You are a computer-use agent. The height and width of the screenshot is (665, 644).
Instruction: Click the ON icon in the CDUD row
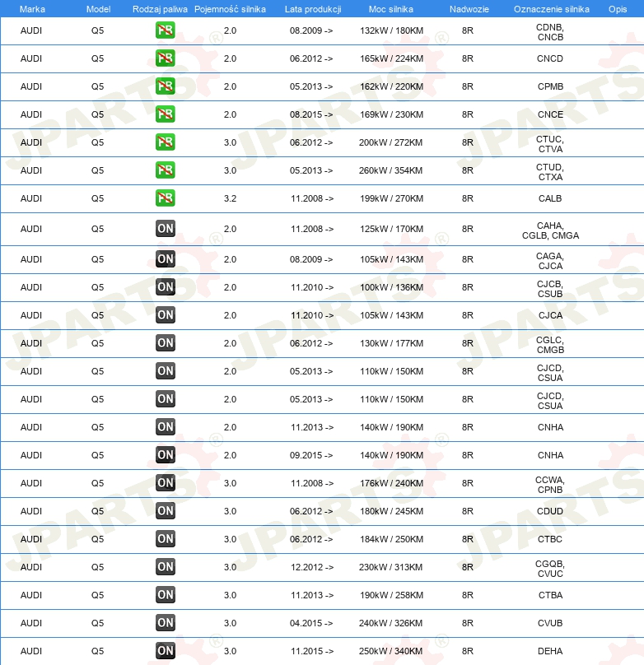click(x=165, y=511)
